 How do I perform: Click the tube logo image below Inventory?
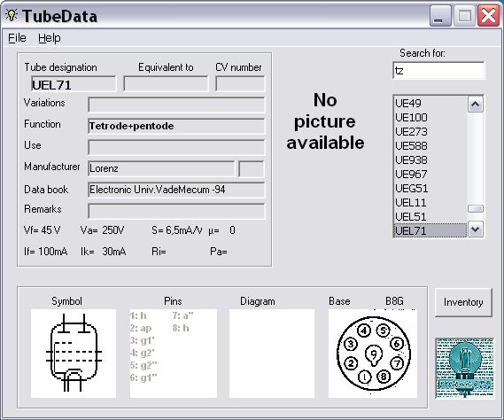click(x=464, y=369)
